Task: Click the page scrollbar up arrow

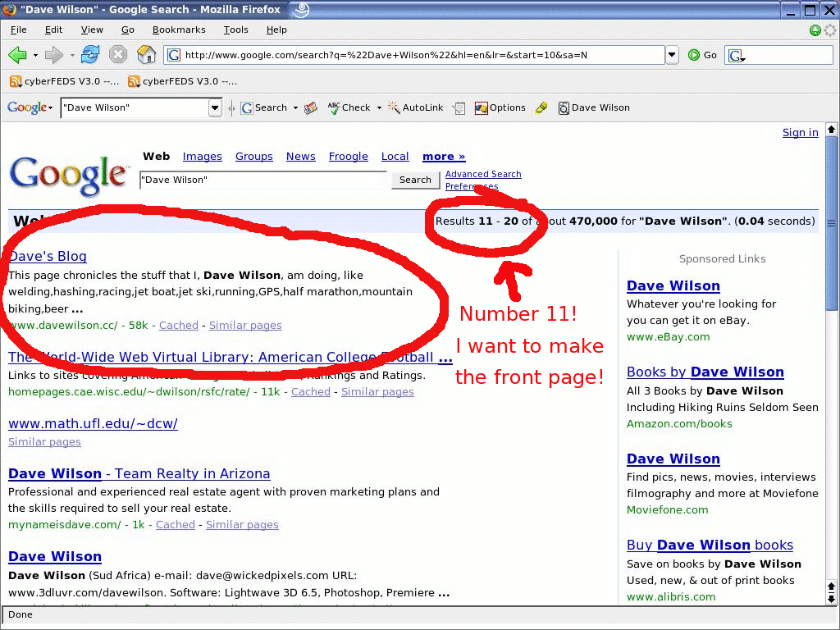Action: (x=832, y=129)
